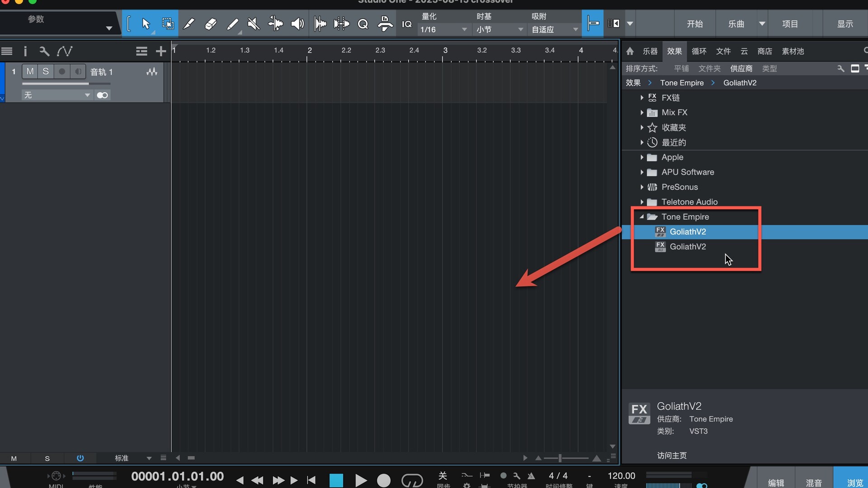
Task: Select the Listen speaker tool
Action: (297, 23)
